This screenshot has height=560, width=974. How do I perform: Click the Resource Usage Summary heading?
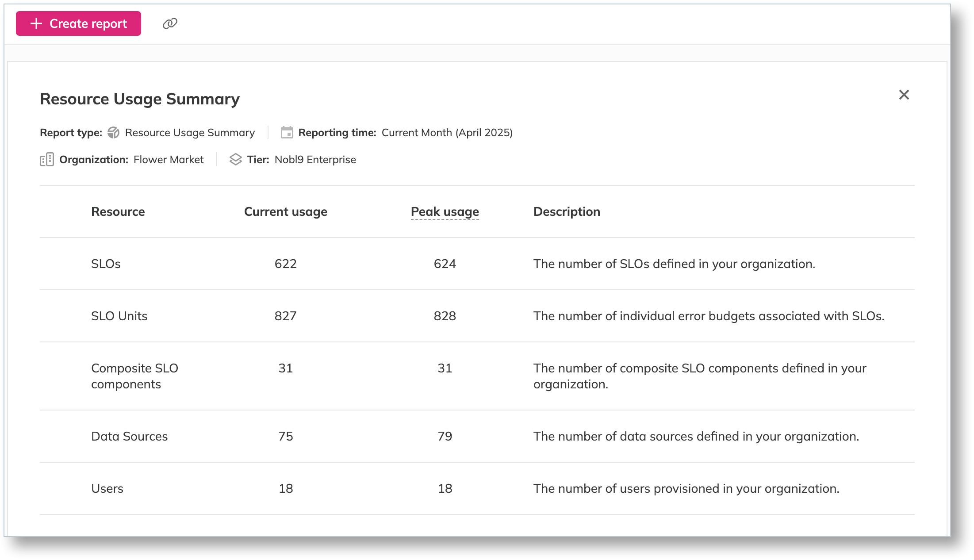[x=140, y=99]
